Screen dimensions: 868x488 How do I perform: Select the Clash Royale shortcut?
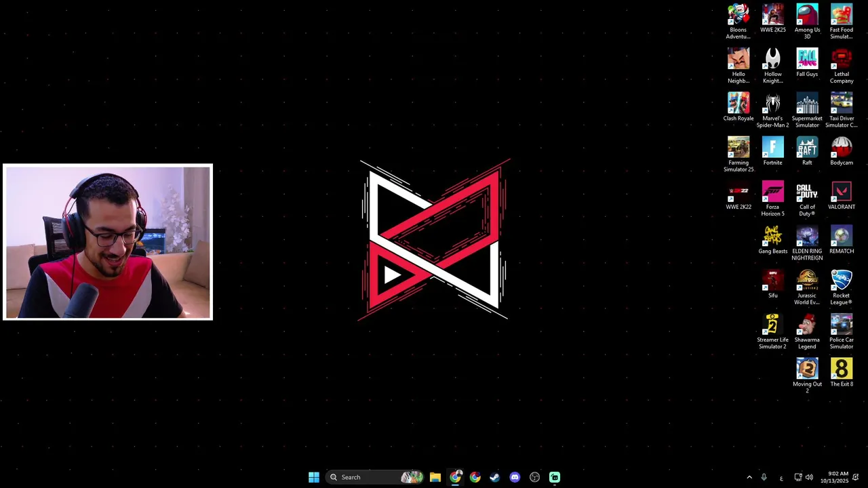(x=738, y=107)
